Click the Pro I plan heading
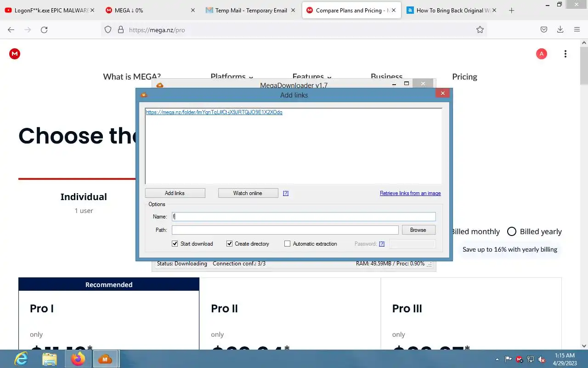The height and width of the screenshot is (368, 588). (42, 309)
